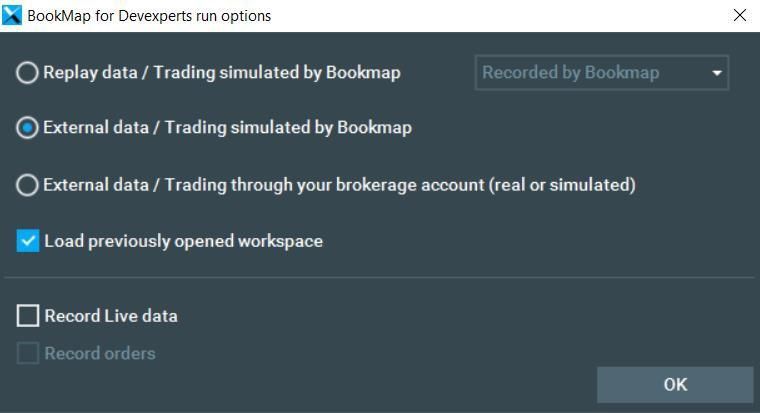Select External data simulated by Bookmap radio circle
760x413 pixels.
pyautogui.click(x=27, y=128)
